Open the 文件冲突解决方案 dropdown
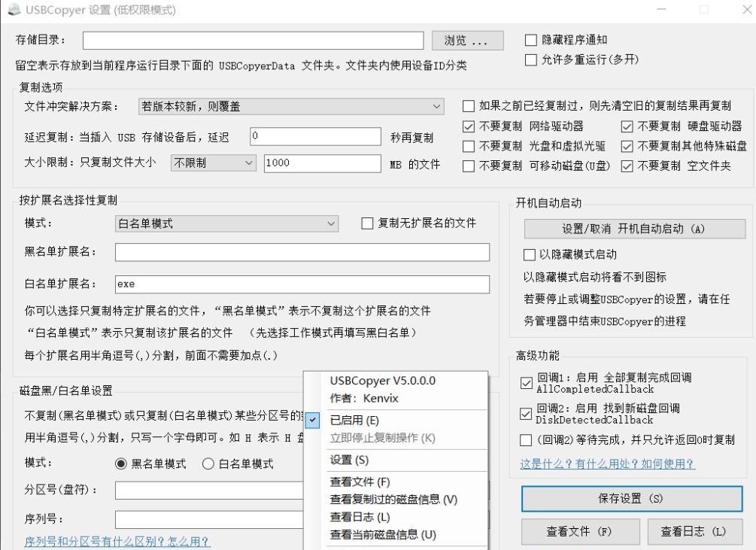 coord(291,107)
